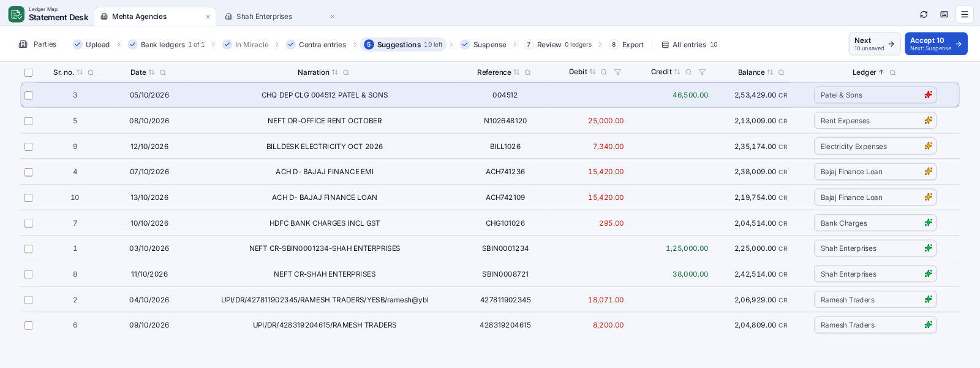Click the Ledger Map app logo
The height and width of the screenshot is (368, 980).
17,14
